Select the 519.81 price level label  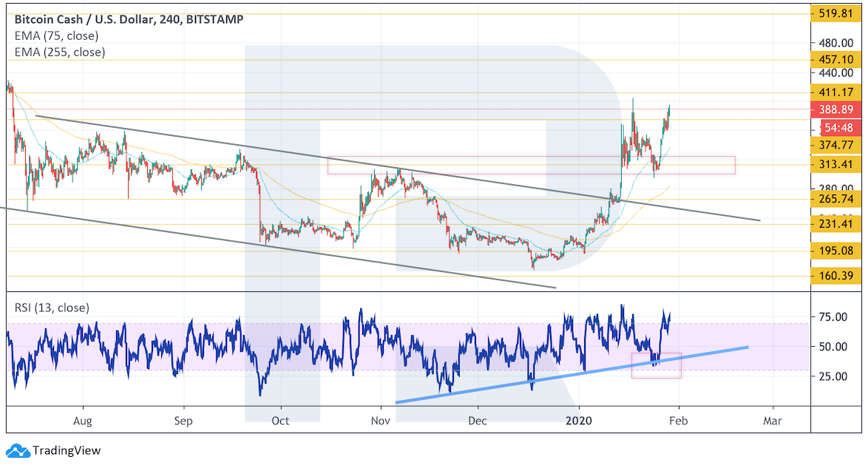tap(836, 13)
